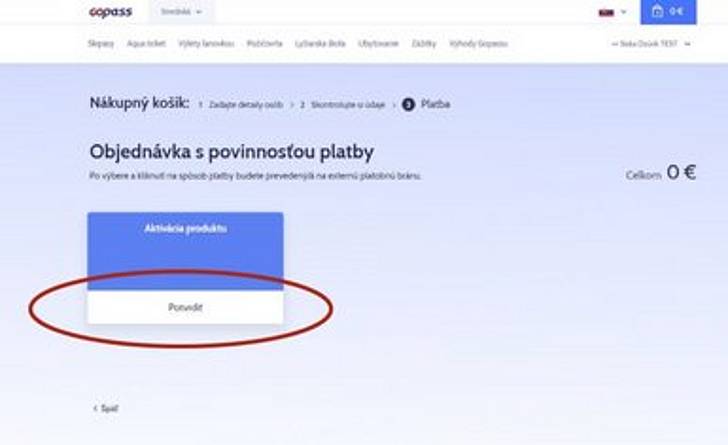728x445 pixels.
Task: Open the Skipasy menu item
Action: [x=101, y=44]
